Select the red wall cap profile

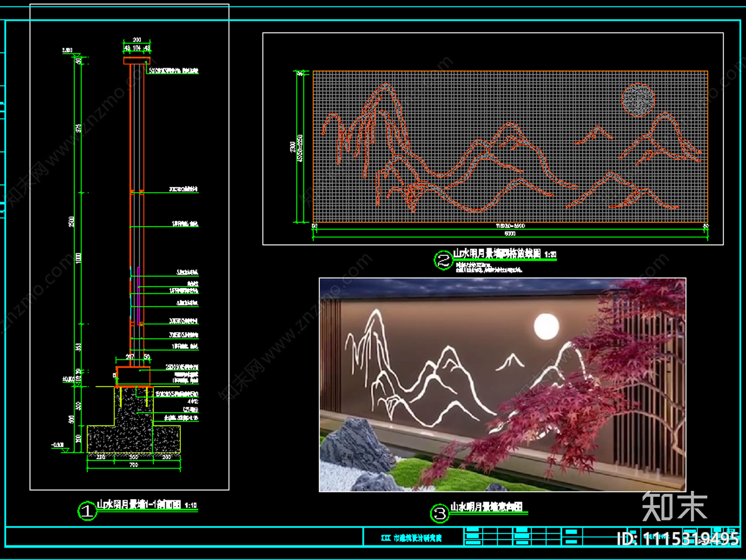(137, 60)
